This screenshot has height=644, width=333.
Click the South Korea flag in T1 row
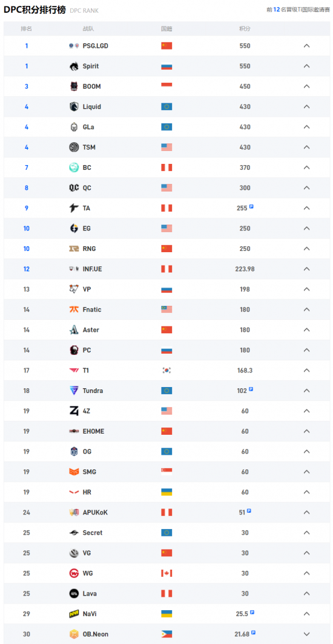pyautogui.click(x=166, y=371)
